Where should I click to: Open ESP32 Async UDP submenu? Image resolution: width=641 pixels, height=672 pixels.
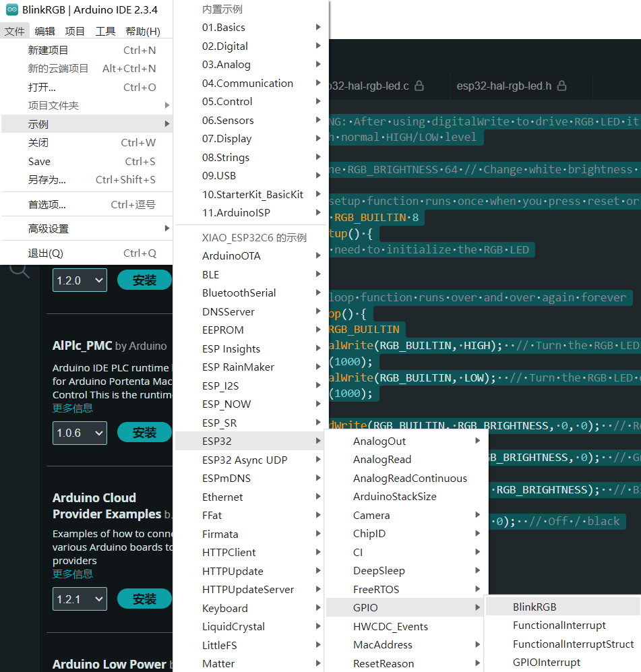[250, 460]
